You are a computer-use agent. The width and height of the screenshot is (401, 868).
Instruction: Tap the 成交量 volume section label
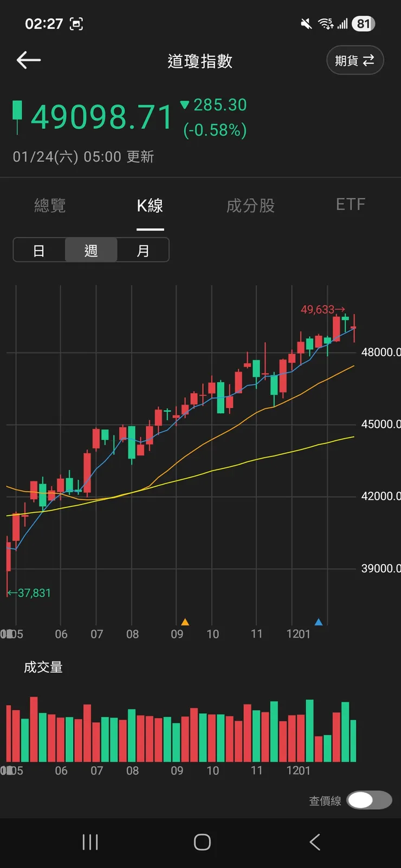pos(43,667)
